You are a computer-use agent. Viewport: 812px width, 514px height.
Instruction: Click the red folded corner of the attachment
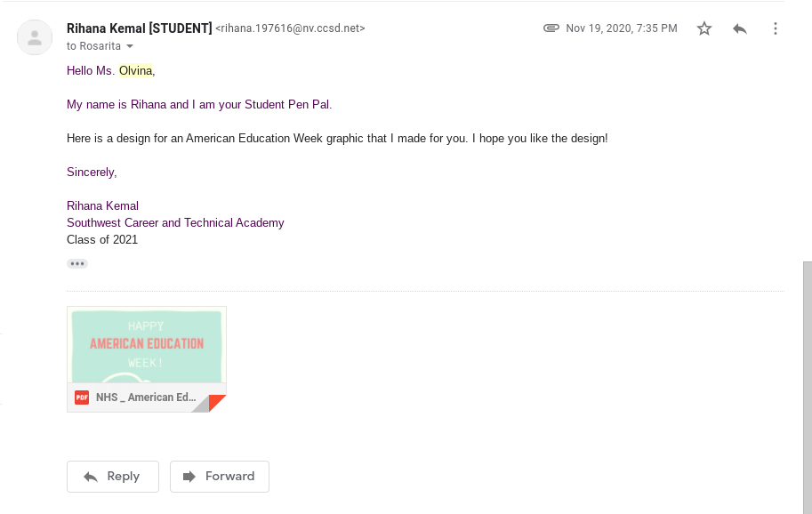coord(219,403)
